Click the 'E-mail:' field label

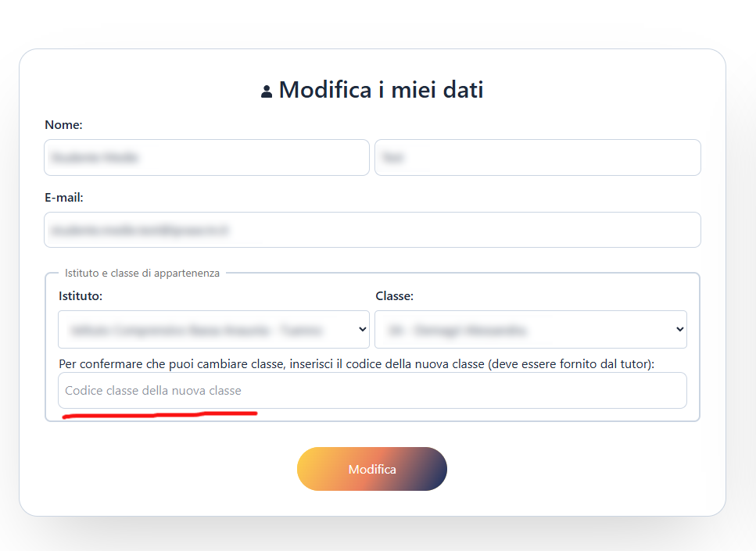coord(64,198)
